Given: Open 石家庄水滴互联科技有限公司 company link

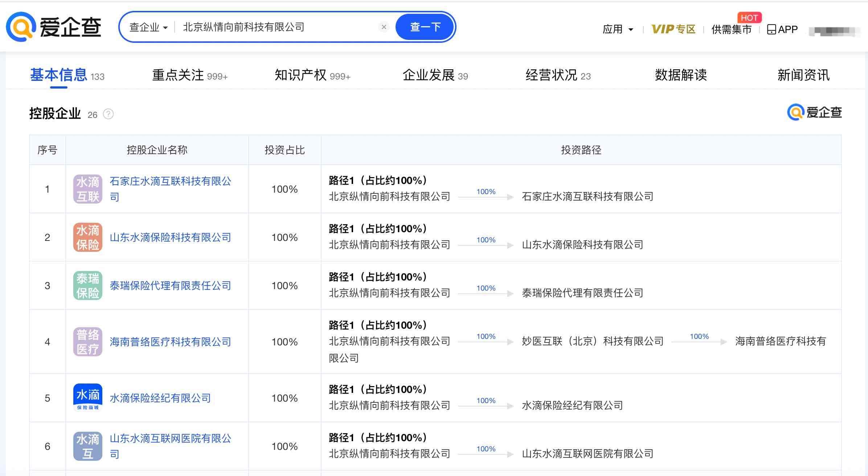Looking at the screenshot, I should (x=171, y=189).
